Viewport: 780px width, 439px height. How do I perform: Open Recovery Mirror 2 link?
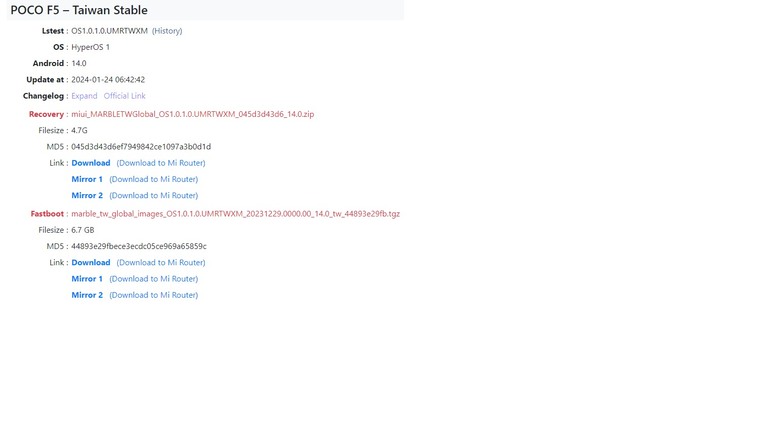(x=87, y=196)
